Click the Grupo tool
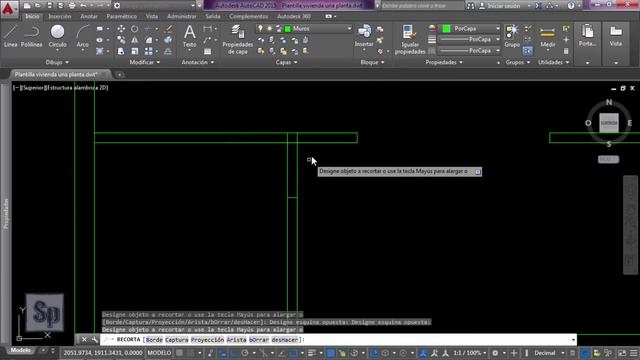Screen dimensions: 640x360 pos(512,36)
